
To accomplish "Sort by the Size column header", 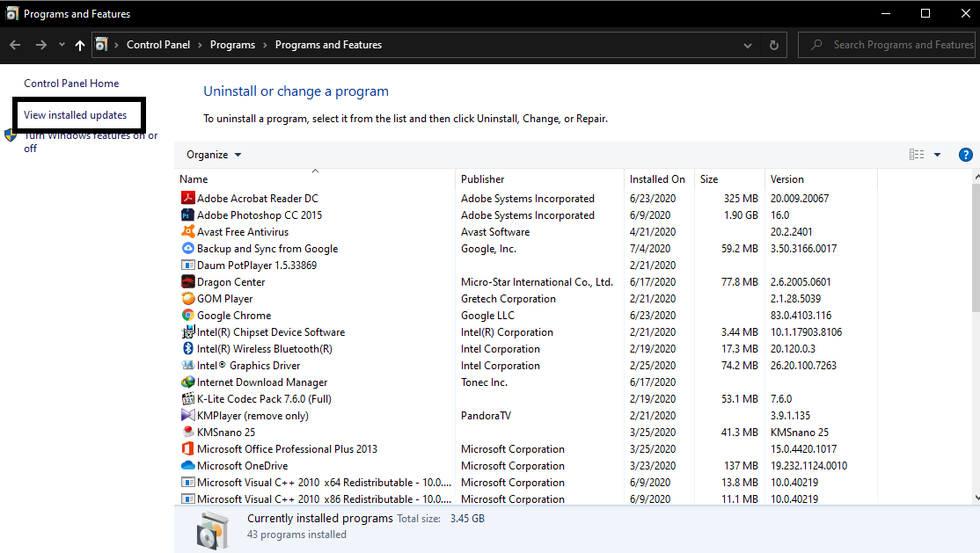I will pos(729,178).
